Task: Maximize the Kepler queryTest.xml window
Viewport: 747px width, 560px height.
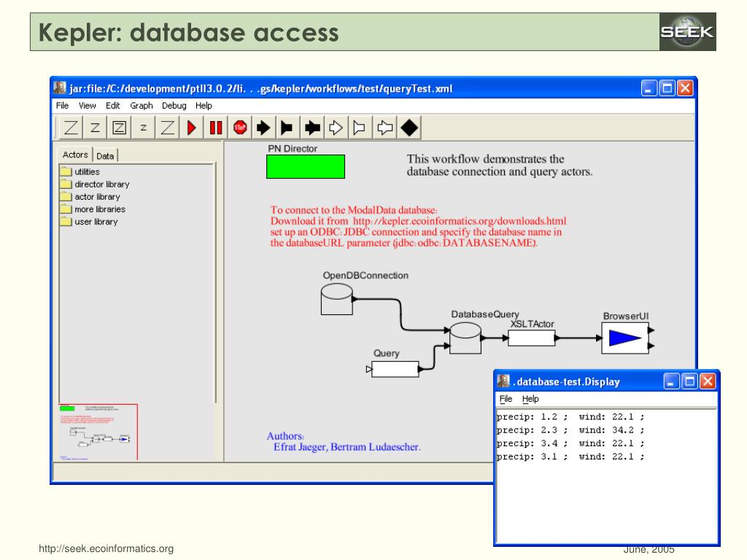Action: point(667,88)
